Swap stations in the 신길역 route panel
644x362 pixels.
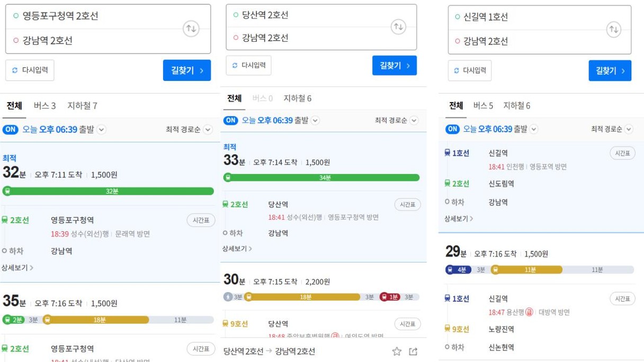click(x=613, y=29)
